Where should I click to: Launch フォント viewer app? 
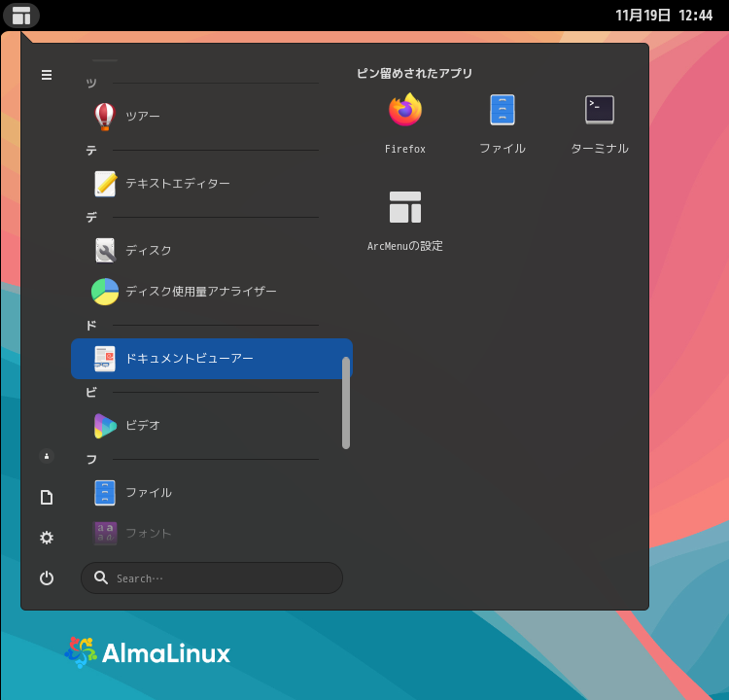(x=212, y=534)
